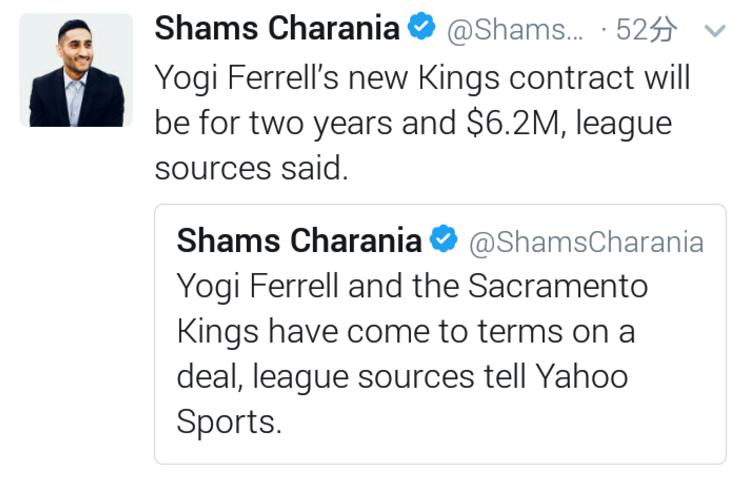Viewport: 742px width, 480px height.
Task: Click the verified badge inside the quoted tweet
Action: point(444,241)
